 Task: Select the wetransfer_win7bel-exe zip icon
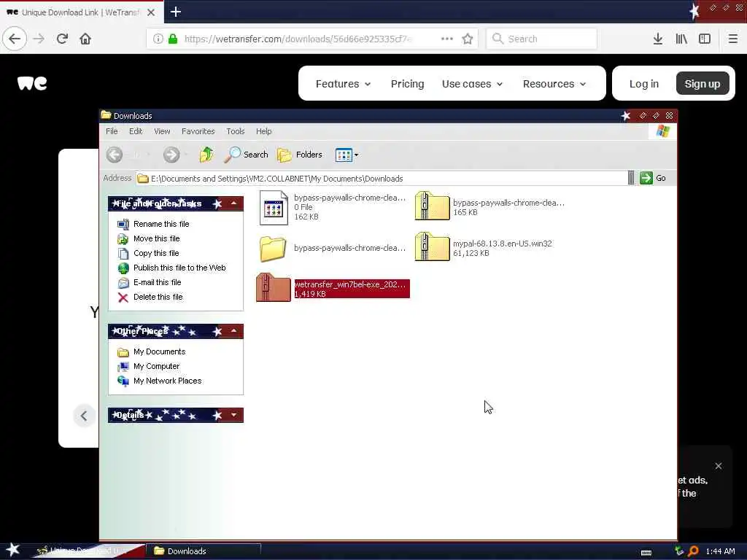coord(273,287)
